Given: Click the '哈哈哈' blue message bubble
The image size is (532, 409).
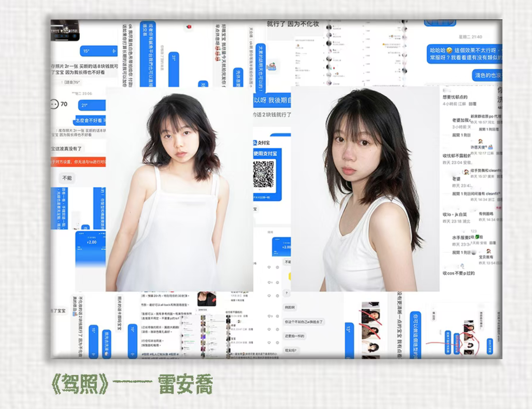Looking at the screenshot, I should coord(464,54).
